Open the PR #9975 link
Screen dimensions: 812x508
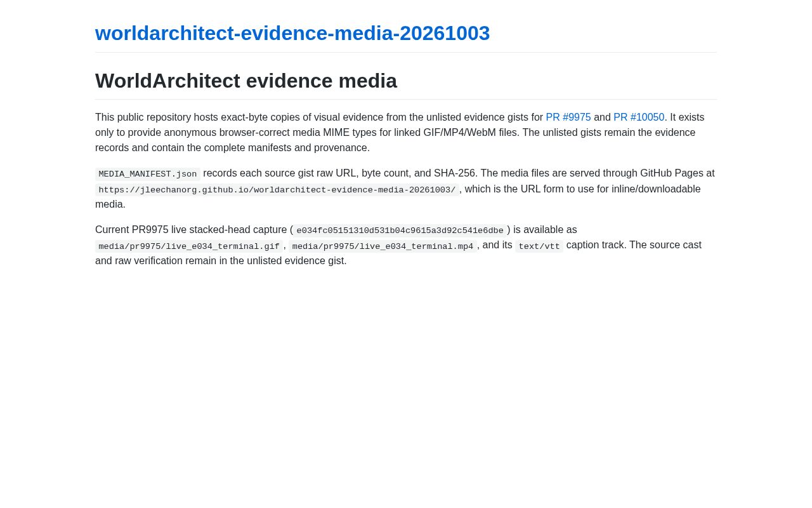point(568,117)
